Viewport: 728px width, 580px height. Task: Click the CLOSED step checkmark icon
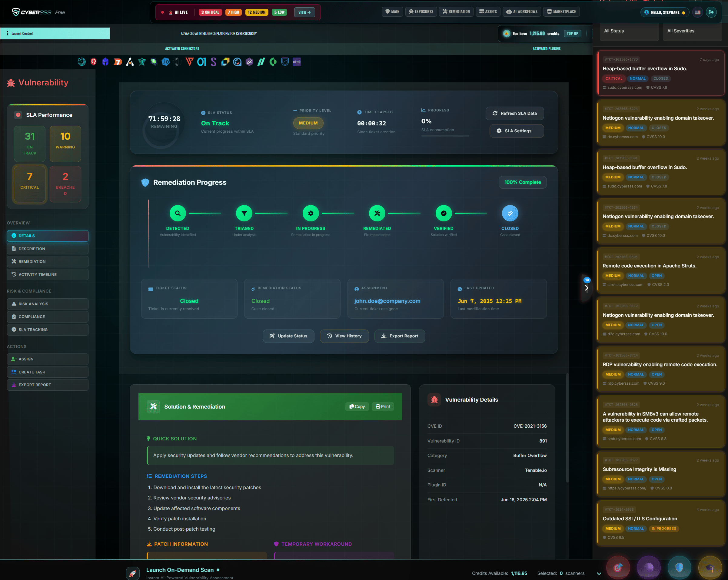coord(510,213)
